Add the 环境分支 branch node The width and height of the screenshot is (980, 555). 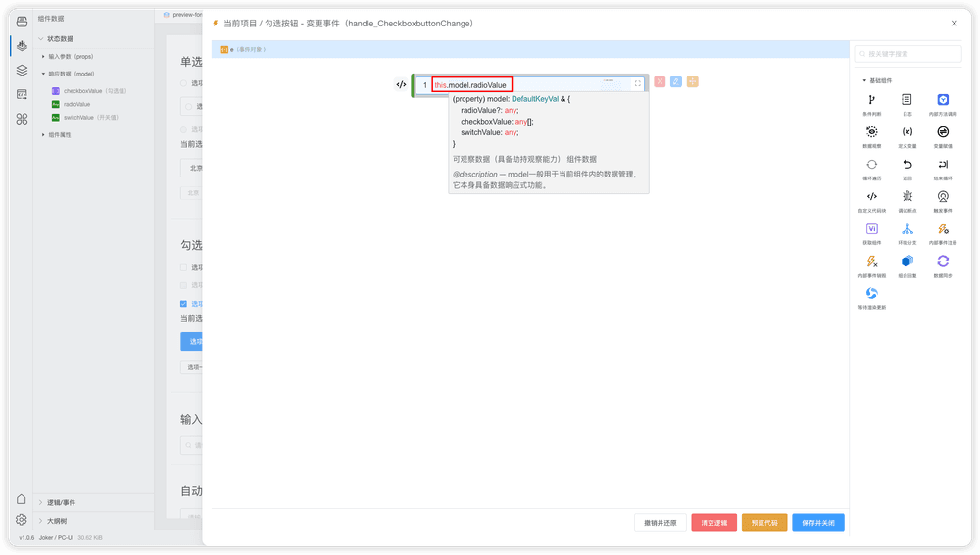pyautogui.click(x=906, y=233)
